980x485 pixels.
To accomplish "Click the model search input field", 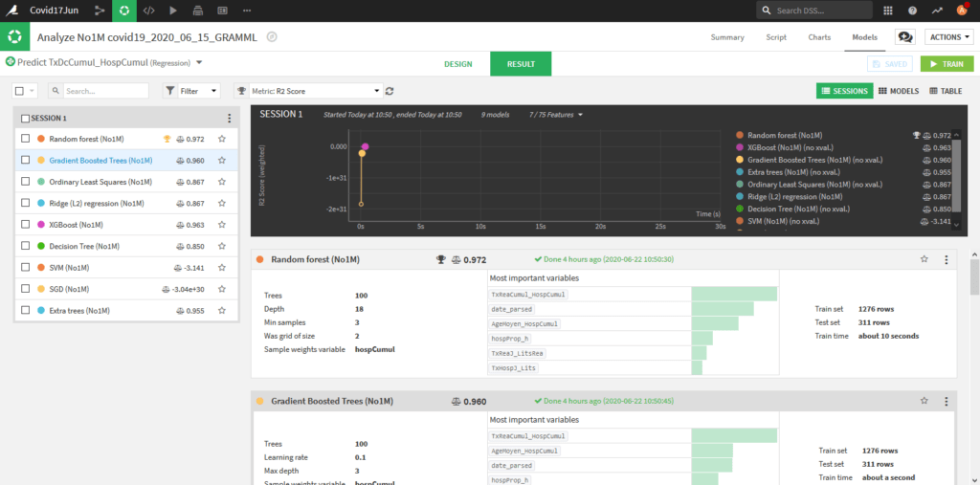I will tap(103, 91).
